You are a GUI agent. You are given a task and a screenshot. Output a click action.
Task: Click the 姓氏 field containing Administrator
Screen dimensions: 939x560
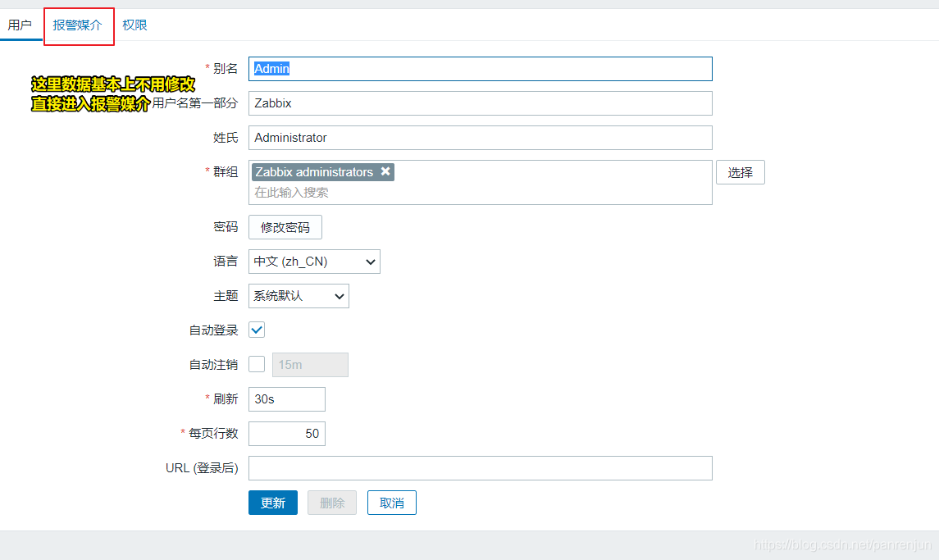point(481,138)
